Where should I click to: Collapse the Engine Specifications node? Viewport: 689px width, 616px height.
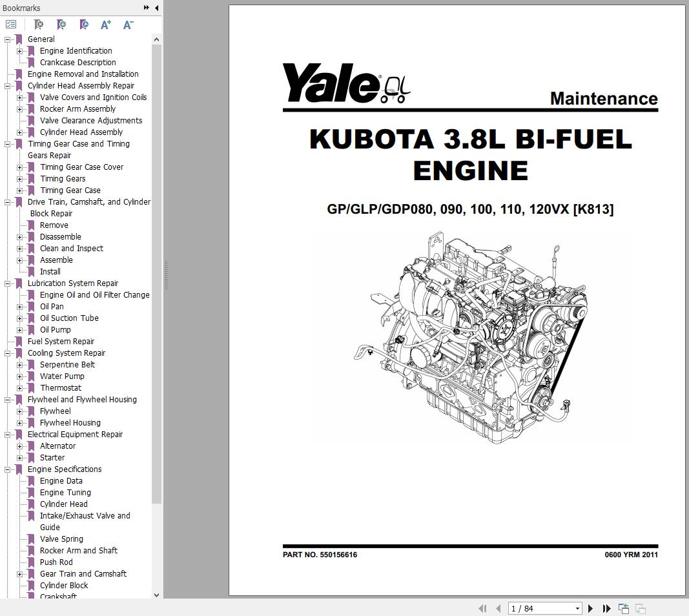tap(7, 469)
